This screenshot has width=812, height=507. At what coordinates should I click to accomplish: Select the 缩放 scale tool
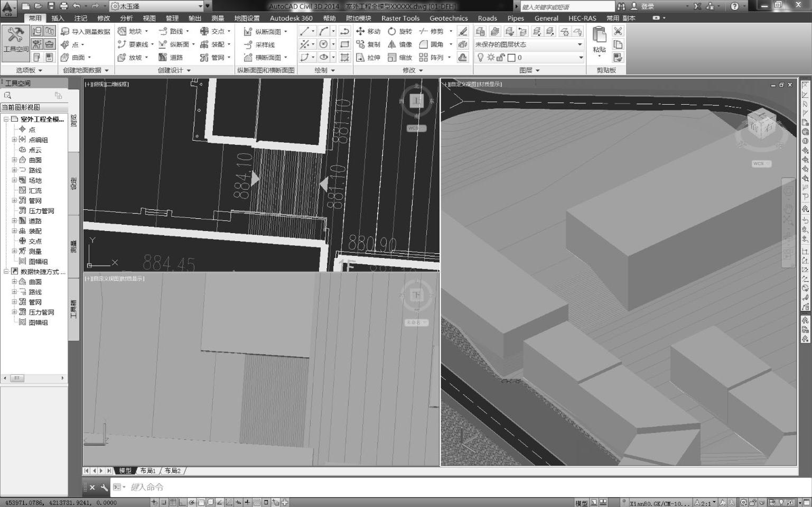[x=400, y=57]
